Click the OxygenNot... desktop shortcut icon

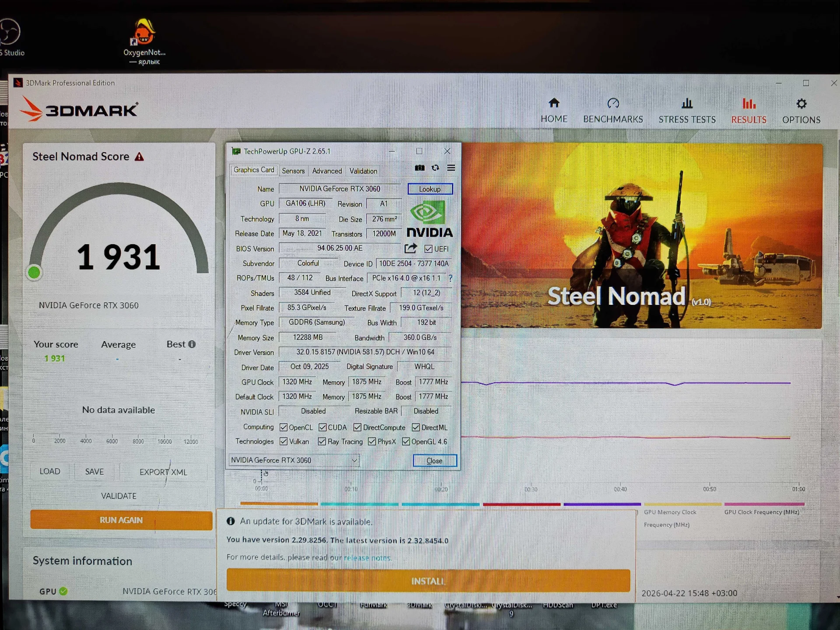(144, 33)
